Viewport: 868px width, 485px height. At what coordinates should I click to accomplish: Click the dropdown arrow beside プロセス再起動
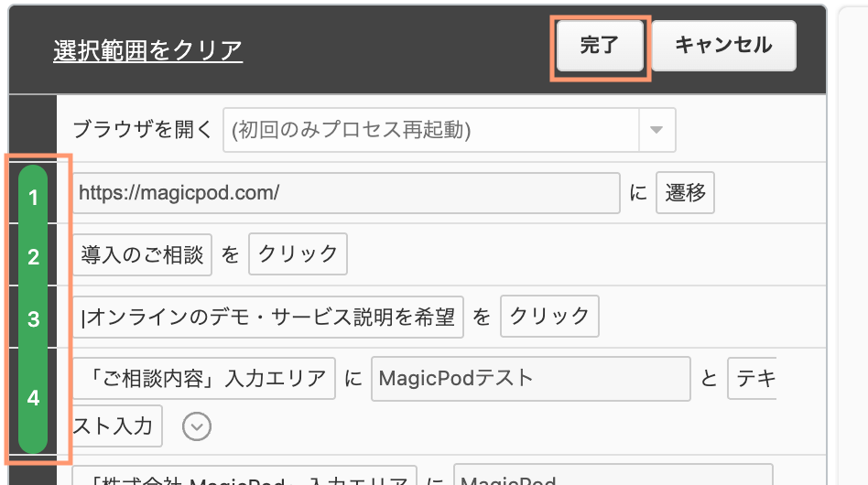click(656, 130)
